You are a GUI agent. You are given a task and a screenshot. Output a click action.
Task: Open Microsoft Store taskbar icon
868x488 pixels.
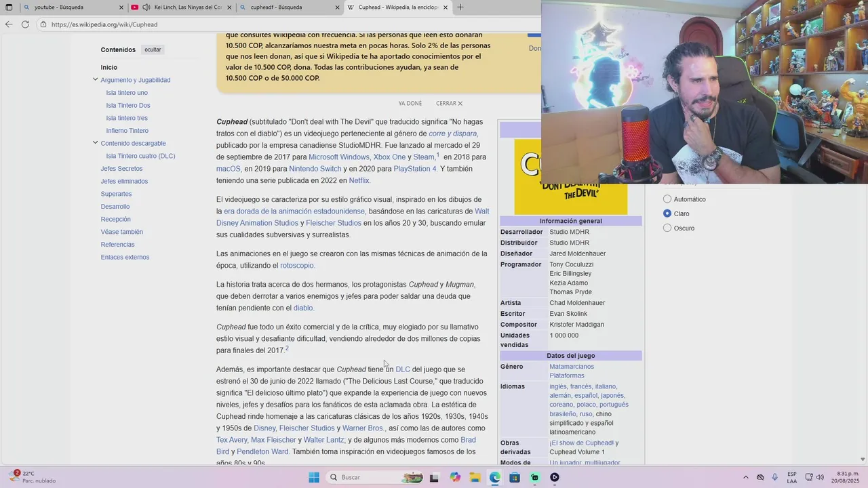pos(515,477)
